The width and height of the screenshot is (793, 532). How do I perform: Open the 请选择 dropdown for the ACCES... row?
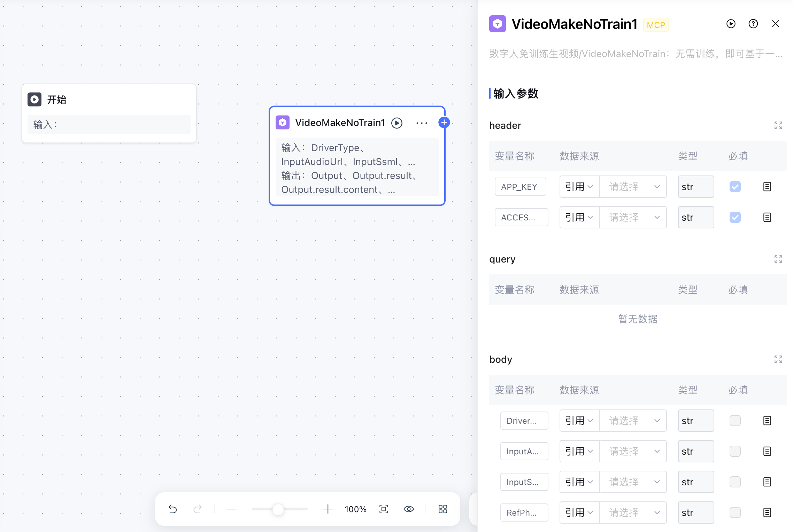point(633,217)
